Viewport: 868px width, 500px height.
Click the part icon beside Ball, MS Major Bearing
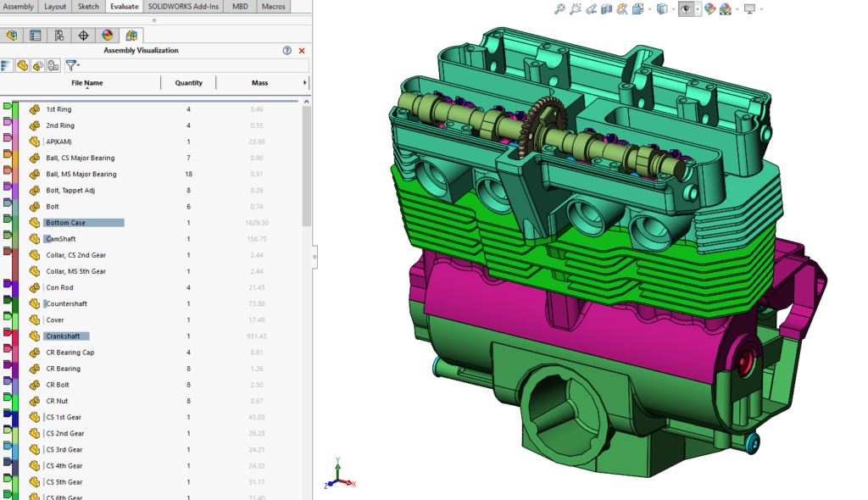34,174
